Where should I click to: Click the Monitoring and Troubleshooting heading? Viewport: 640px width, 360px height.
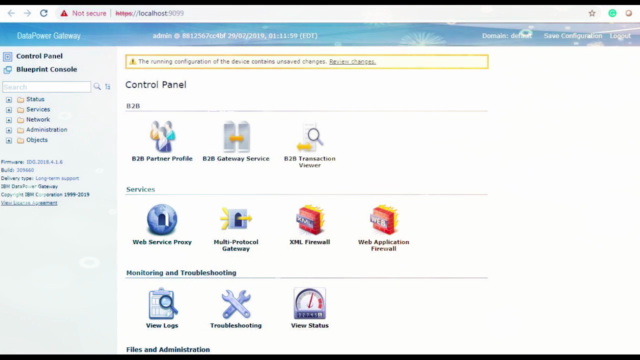181,273
